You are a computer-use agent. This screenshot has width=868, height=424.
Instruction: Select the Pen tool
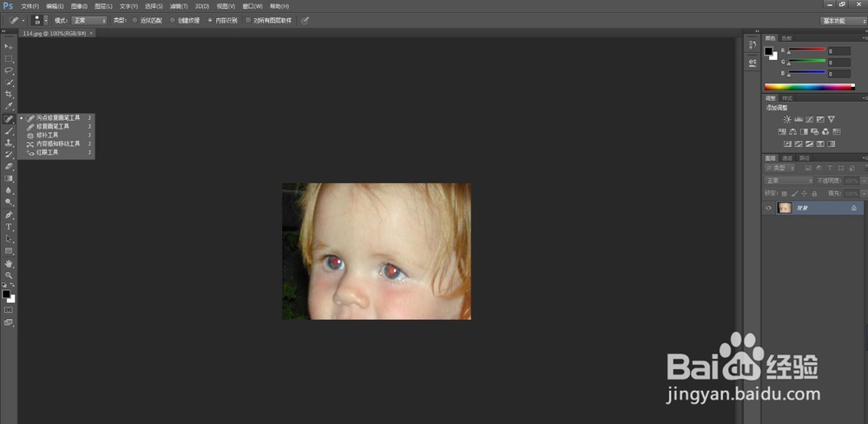tap(9, 215)
